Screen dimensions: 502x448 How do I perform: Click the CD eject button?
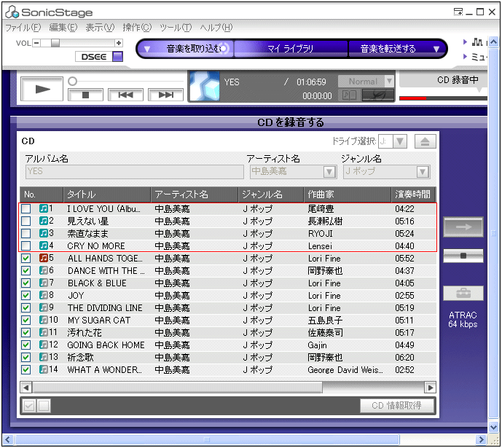pos(425,141)
